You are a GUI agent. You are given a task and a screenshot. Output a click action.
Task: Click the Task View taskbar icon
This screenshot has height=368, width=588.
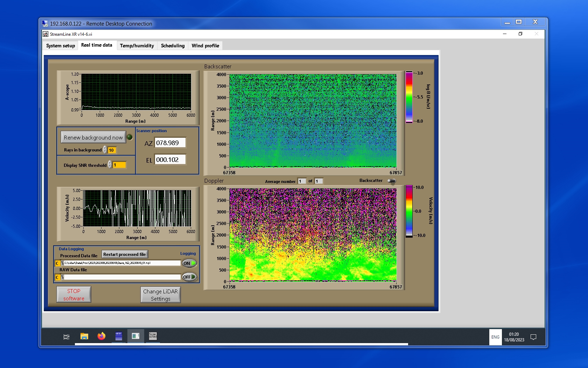pos(66,337)
